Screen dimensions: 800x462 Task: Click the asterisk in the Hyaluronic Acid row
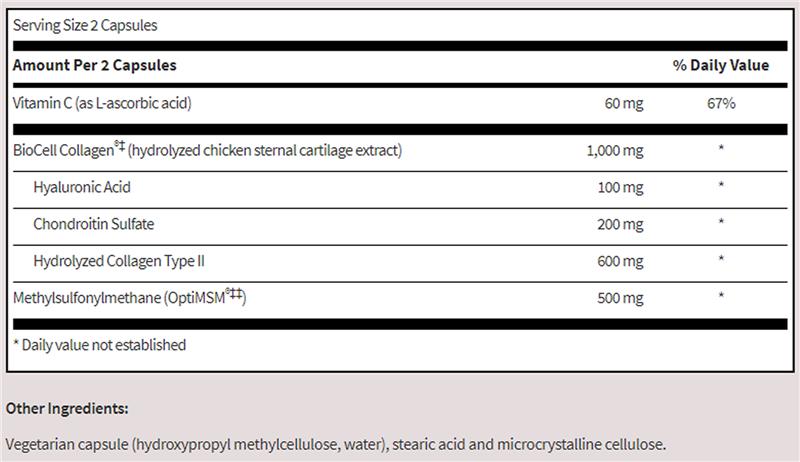point(720,187)
